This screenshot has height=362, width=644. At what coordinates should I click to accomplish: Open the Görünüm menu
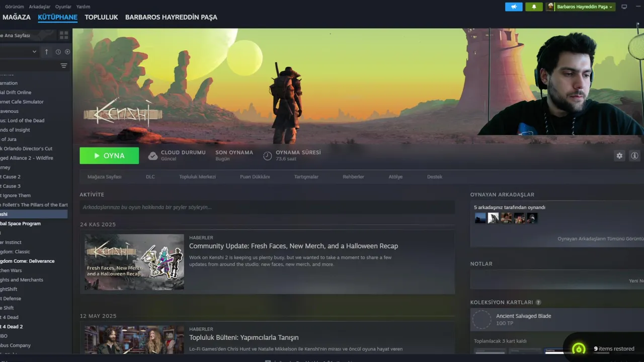coord(15,7)
